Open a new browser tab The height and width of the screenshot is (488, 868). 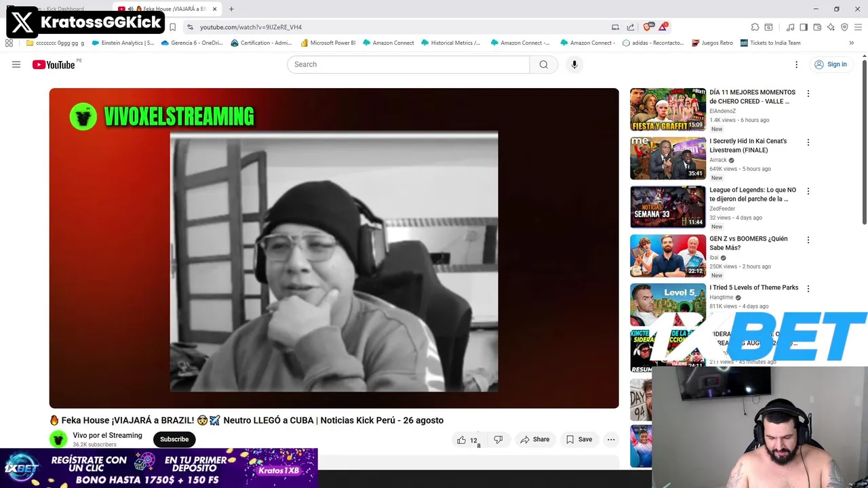pos(231,9)
